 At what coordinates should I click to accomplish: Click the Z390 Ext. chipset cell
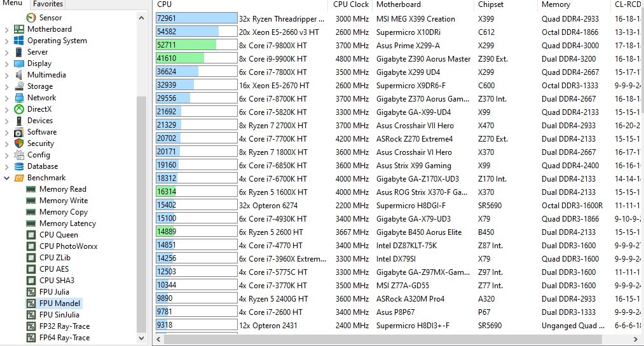pyautogui.click(x=493, y=58)
